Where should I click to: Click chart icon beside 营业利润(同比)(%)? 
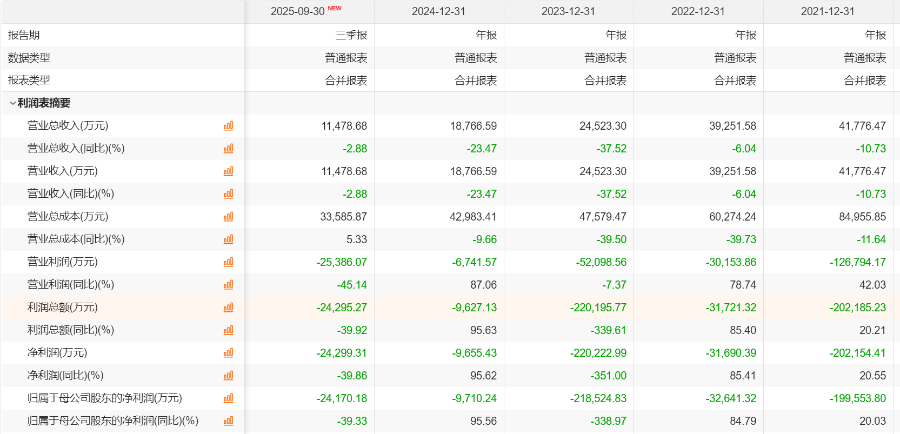point(228,284)
